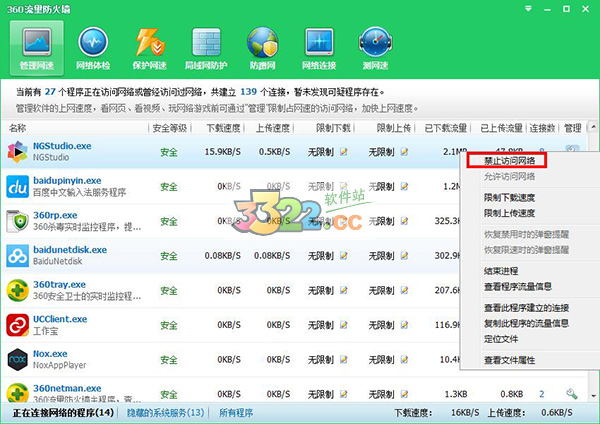Edit upload limit for UCClient.exe
Screen dimensions: 600x424
tap(404, 325)
